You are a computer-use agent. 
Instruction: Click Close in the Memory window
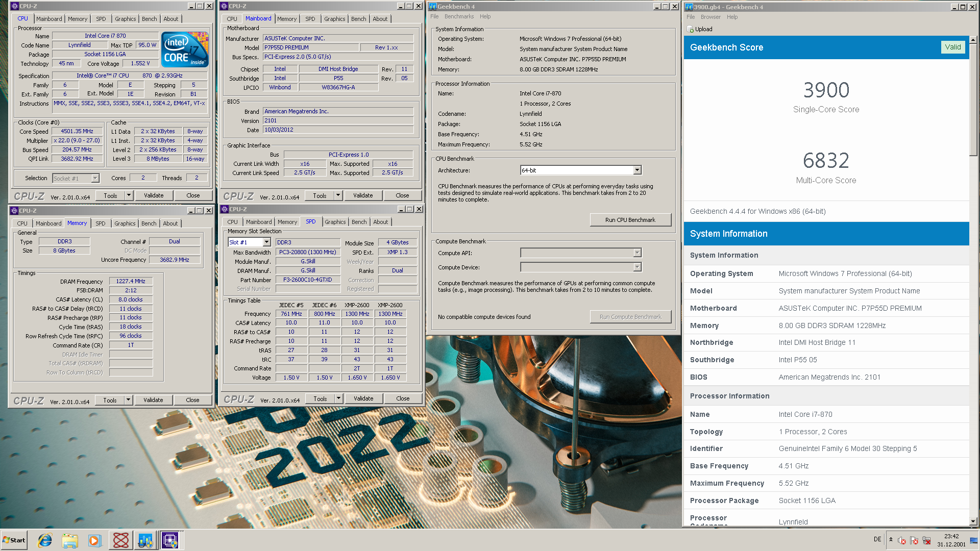pyautogui.click(x=192, y=400)
